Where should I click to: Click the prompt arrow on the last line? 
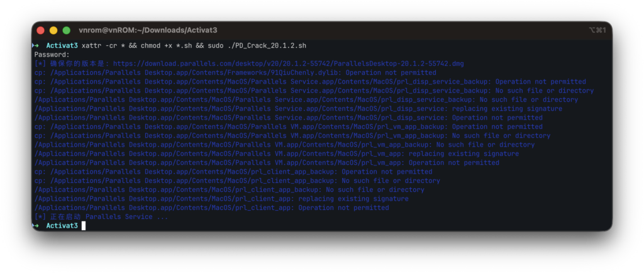click(x=36, y=225)
